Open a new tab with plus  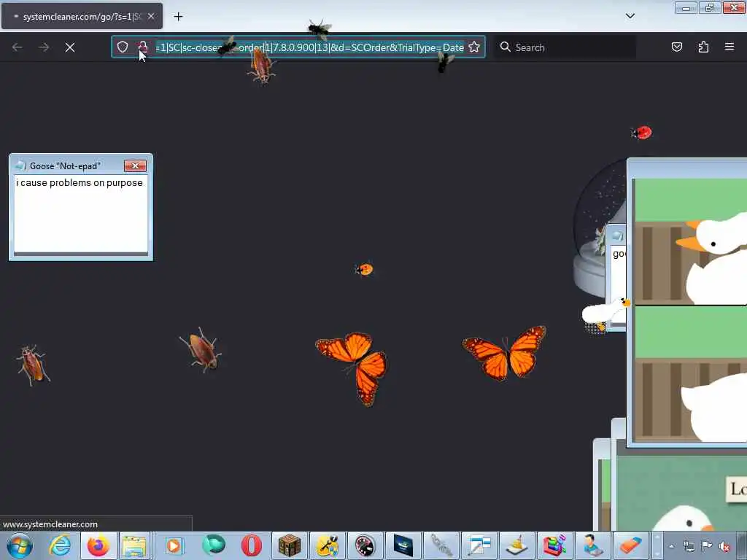pyautogui.click(x=178, y=17)
